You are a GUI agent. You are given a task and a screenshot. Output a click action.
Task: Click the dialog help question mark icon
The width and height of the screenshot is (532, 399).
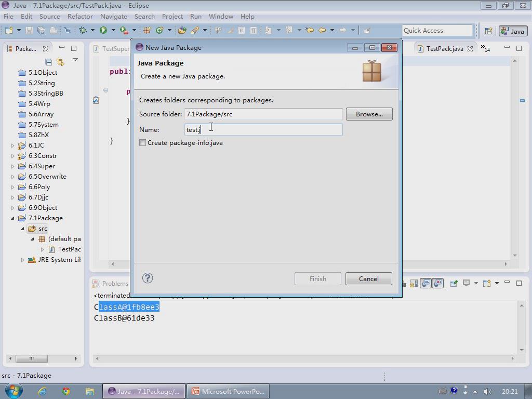[148, 278]
